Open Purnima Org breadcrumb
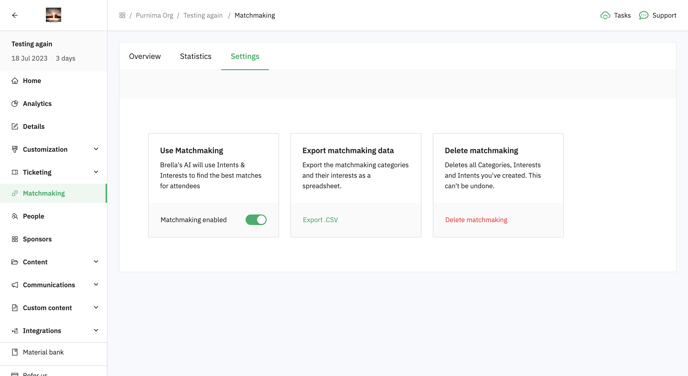The width and height of the screenshot is (688, 376). coord(154,15)
